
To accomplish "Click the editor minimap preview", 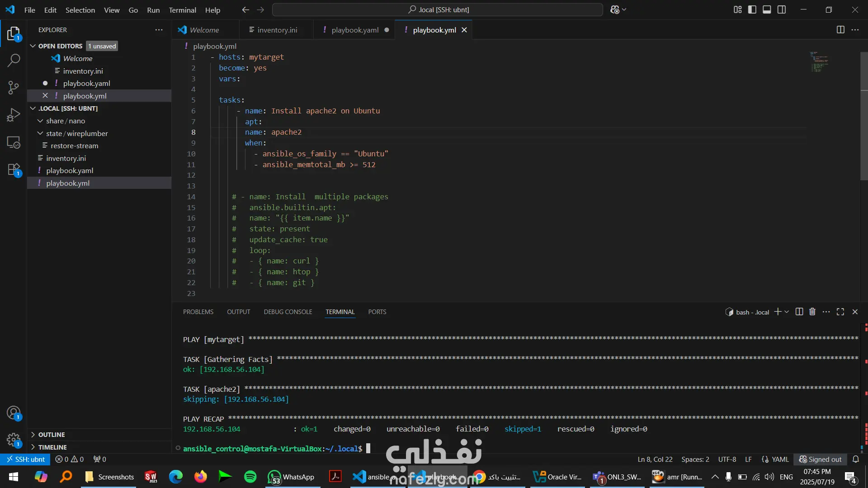I will (x=819, y=62).
